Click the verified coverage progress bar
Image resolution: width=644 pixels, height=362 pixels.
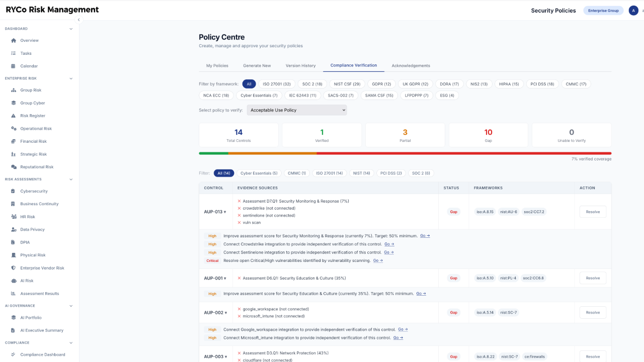coord(405,153)
